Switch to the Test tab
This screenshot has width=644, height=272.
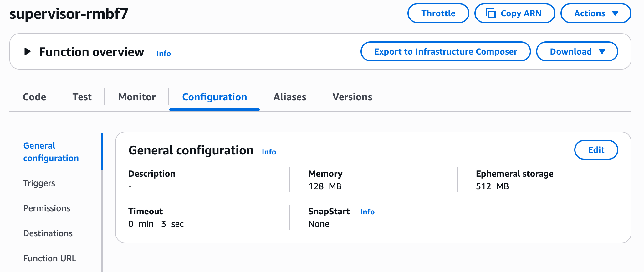pyautogui.click(x=82, y=97)
